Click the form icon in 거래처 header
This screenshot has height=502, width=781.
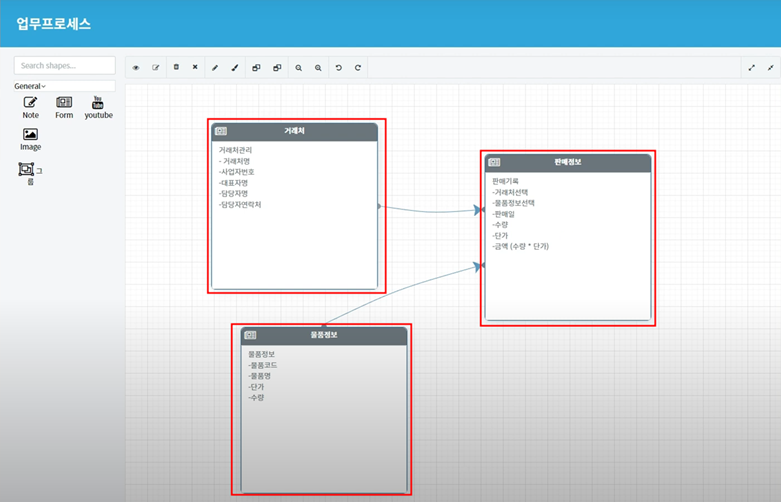(x=221, y=131)
